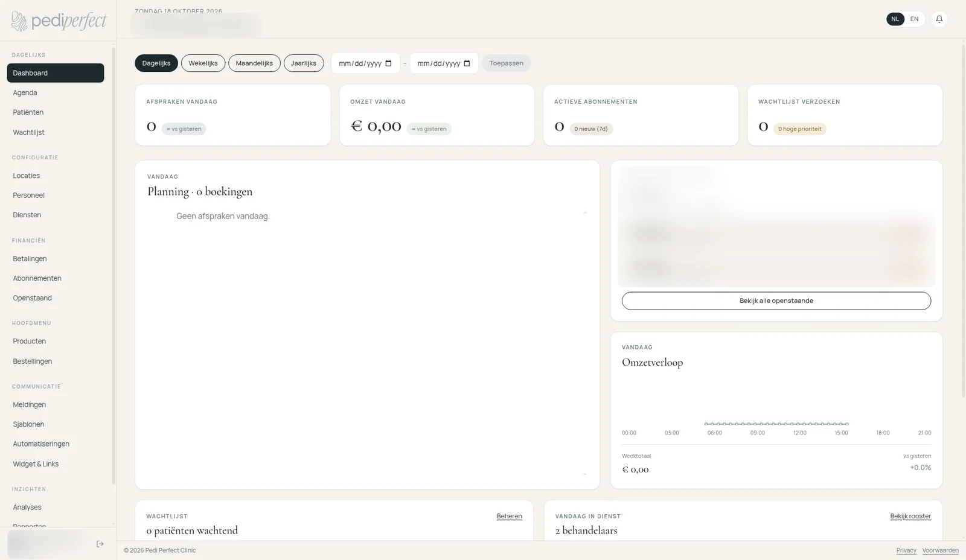Image resolution: width=966 pixels, height=560 pixels.
Task: Open Locaties in sidebar
Action: point(56,176)
